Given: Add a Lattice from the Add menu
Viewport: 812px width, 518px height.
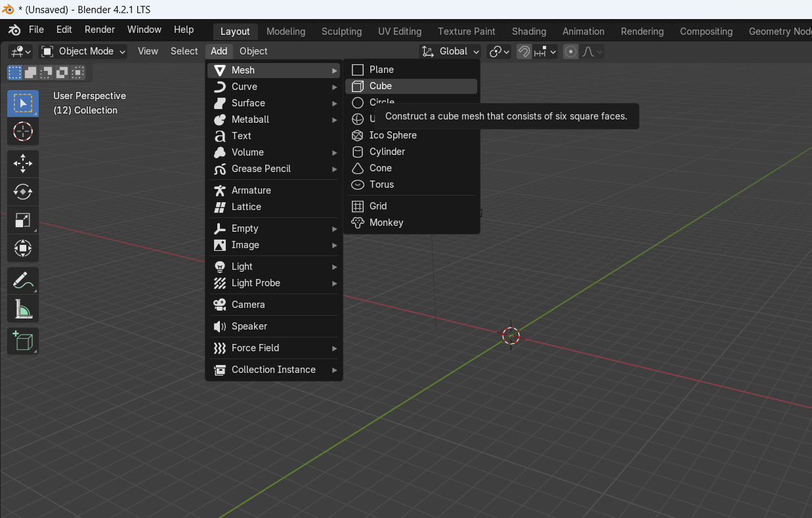Looking at the screenshot, I should tap(274, 207).
